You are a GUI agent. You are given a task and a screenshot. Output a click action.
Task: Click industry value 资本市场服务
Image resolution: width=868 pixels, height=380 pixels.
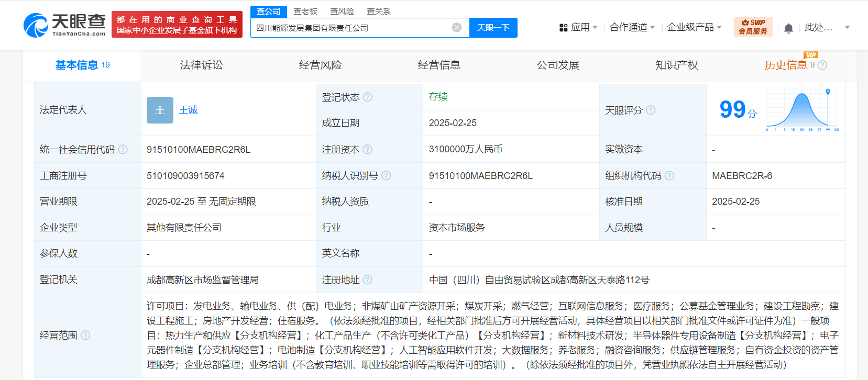(x=457, y=228)
